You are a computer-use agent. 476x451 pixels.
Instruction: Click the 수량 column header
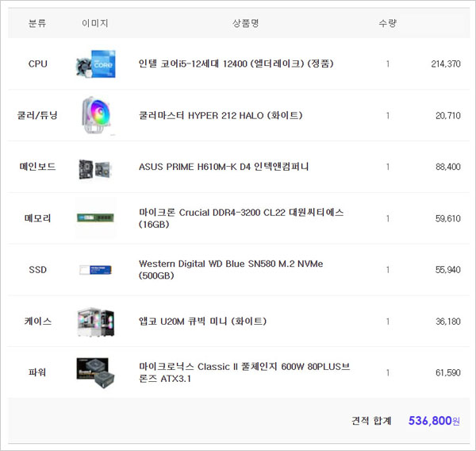387,23
